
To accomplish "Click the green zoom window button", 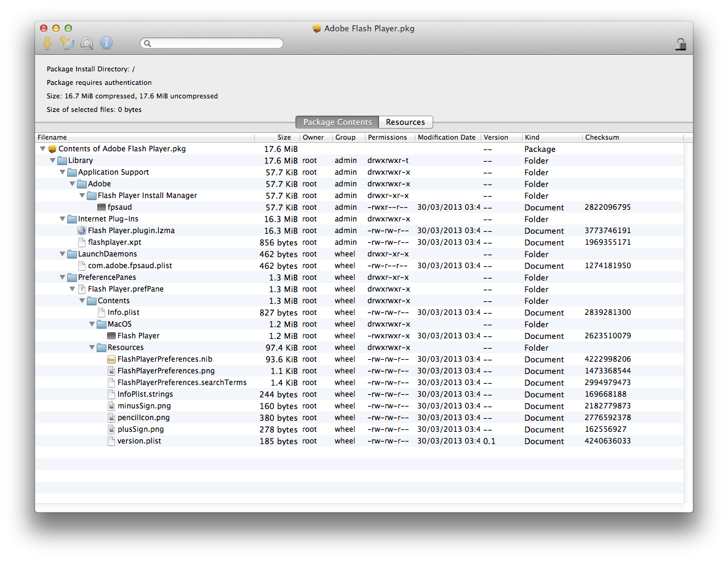I will click(x=68, y=28).
